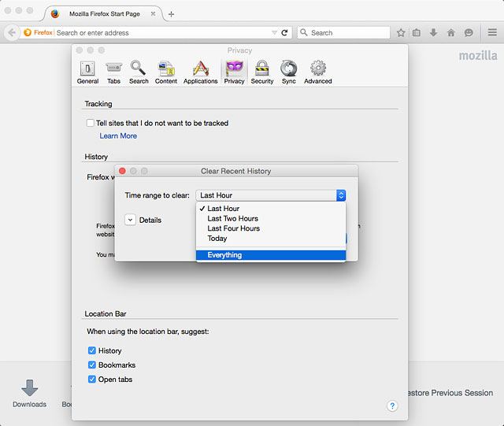Open the downloads arrow in toolbar
This screenshot has height=426, width=504.
tap(434, 32)
